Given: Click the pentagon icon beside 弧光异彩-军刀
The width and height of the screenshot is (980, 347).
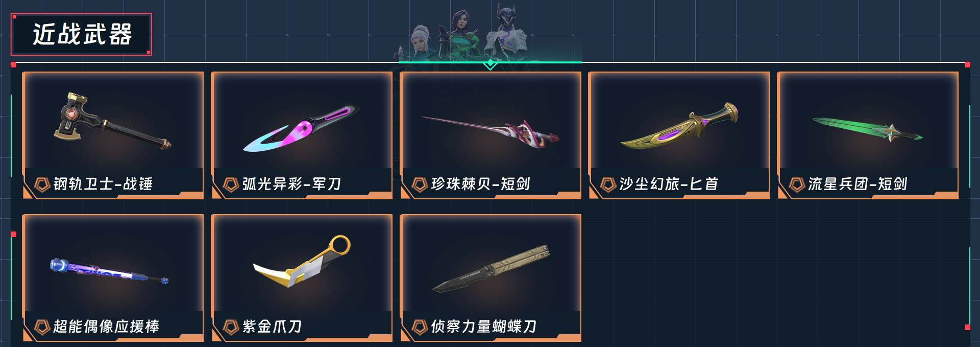Looking at the screenshot, I should coord(231,184).
